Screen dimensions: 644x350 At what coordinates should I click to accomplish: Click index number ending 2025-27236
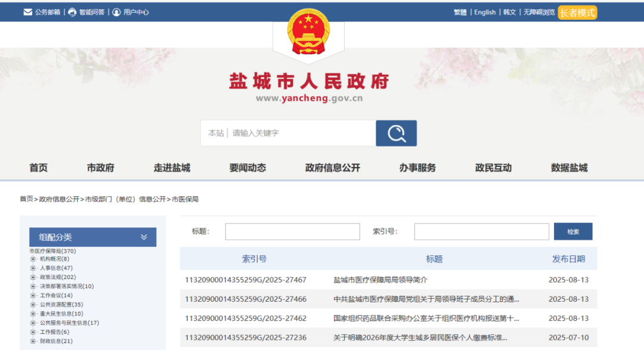(246, 337)
